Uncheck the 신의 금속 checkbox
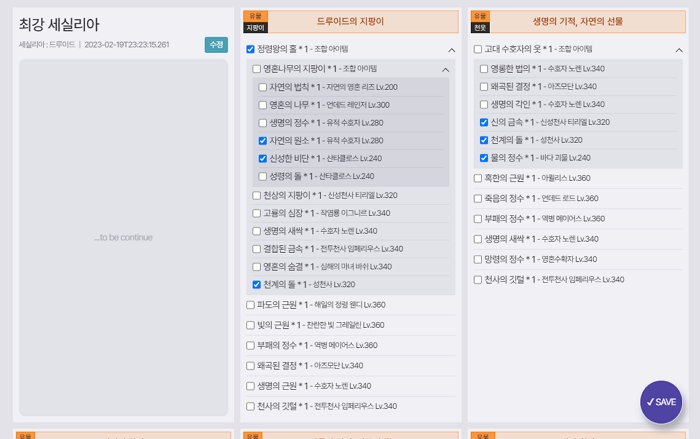This screenshot has width=700, height=439. tap(484, 122)
